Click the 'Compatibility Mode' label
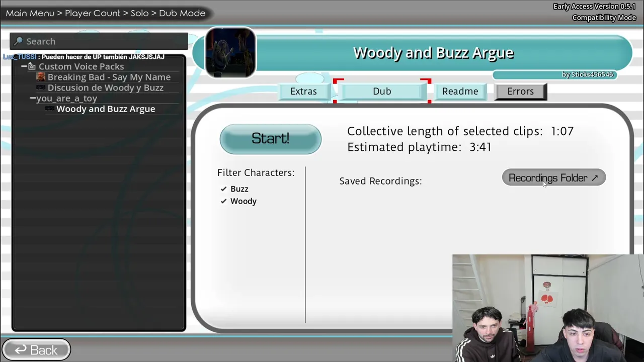 (x=604, y=18)
